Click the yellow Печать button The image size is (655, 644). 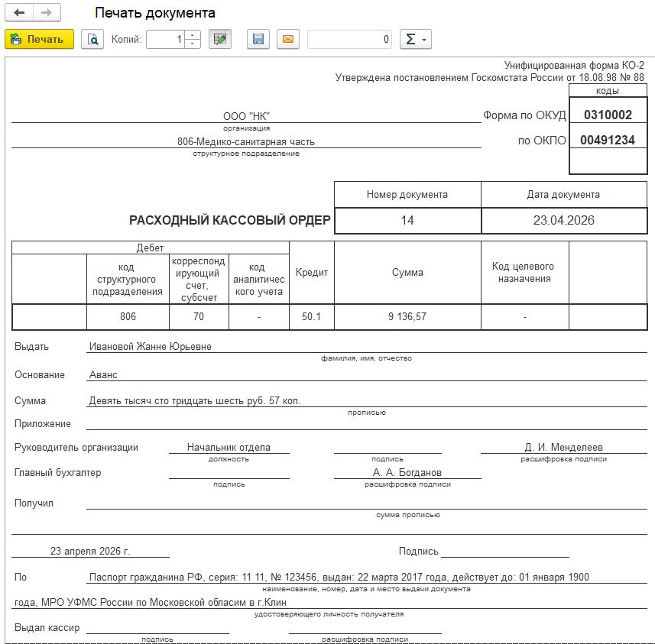pos(39,39)
